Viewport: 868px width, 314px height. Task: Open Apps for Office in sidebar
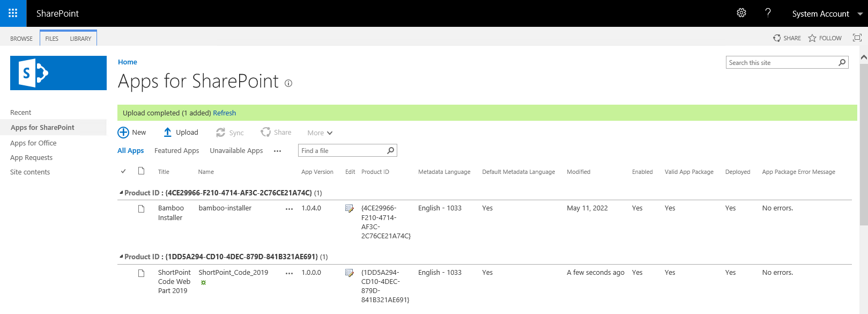tap(33, 143)
